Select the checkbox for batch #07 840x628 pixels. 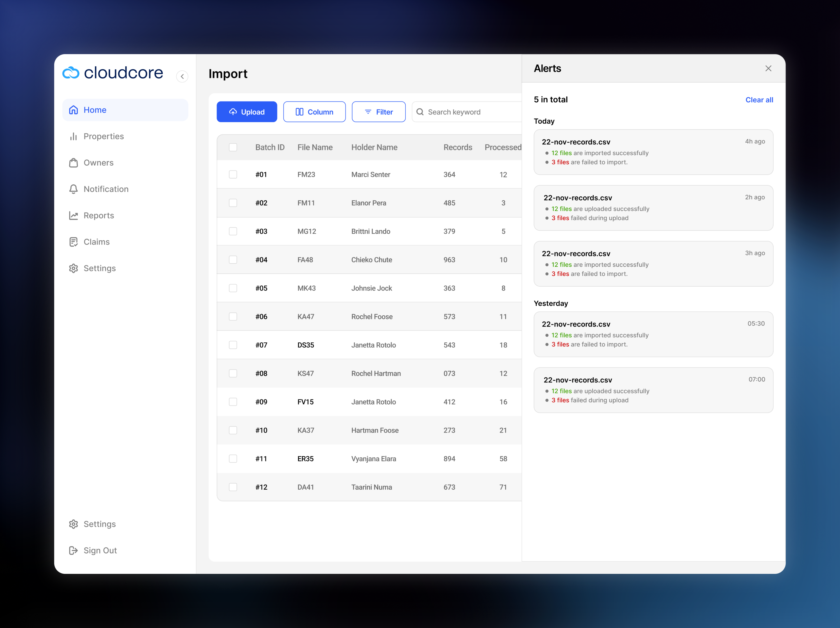[x=233, y=345]
